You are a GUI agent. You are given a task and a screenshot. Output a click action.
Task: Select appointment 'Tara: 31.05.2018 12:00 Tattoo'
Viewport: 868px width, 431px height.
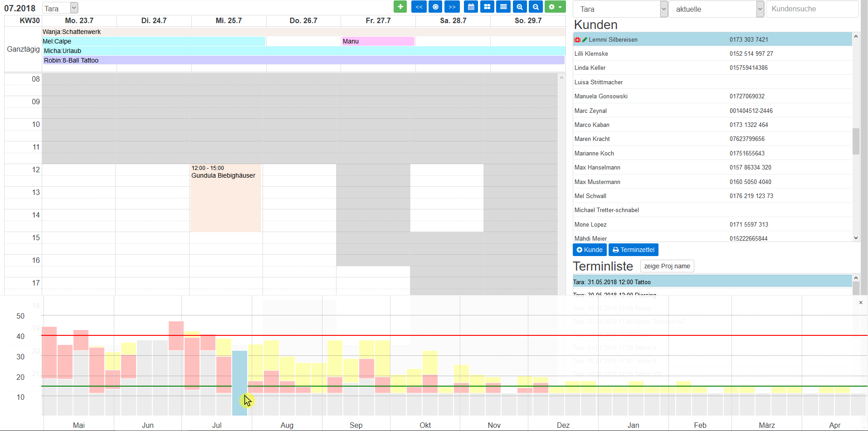tap(712, 282)
